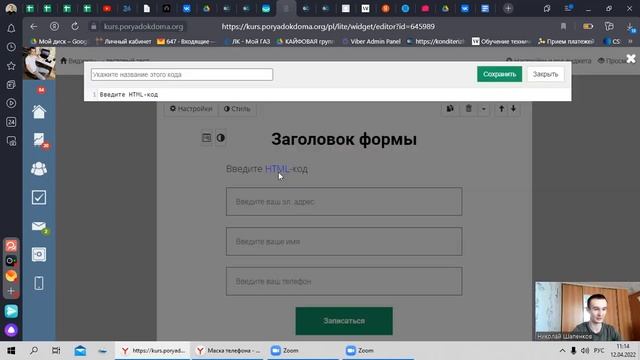The image size is (640, 360).
Task: Reload the page with refresh icon
Action: pyautogui.click(x=75, y=27)
